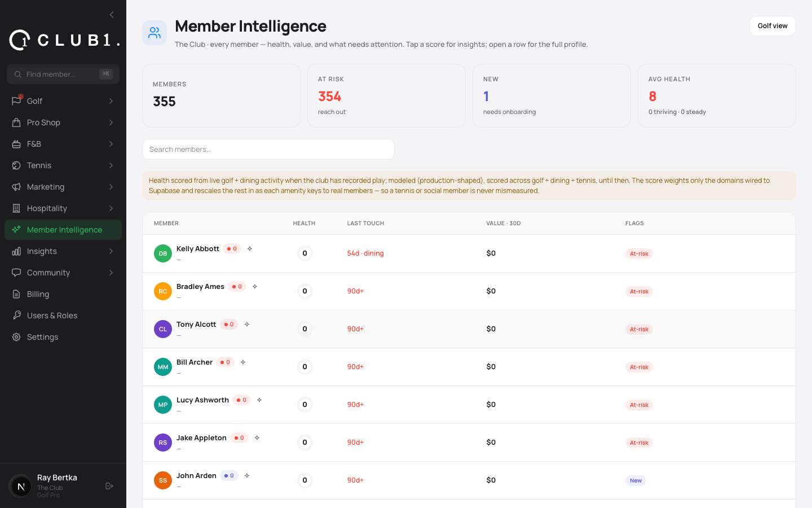Click the Settings gear icon
The height and width of the screenshot is (508, 812).
pyautogui.click(x=16, y=337)
